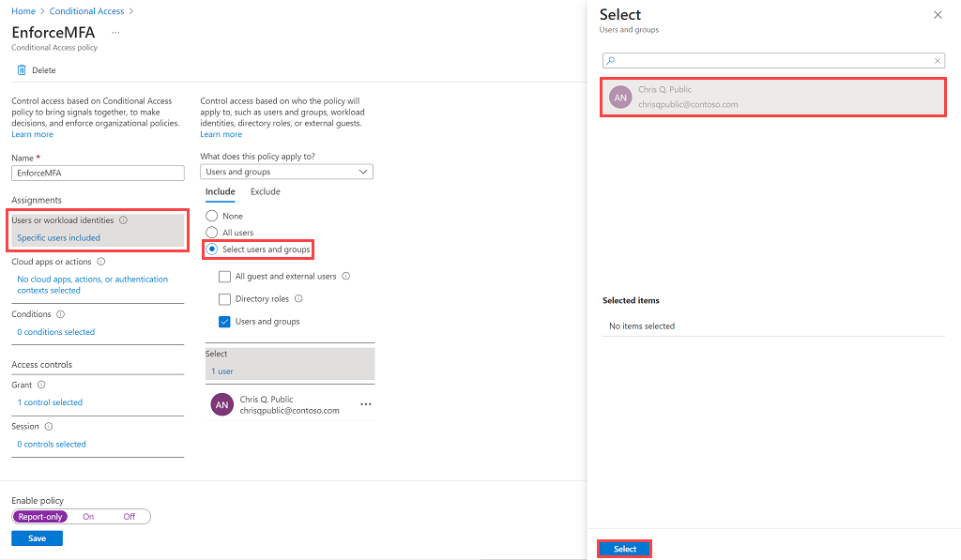This screenshot has height=560, width=961.
Task: Switch to the Exclude tab
Action: (x=265, y=191)
